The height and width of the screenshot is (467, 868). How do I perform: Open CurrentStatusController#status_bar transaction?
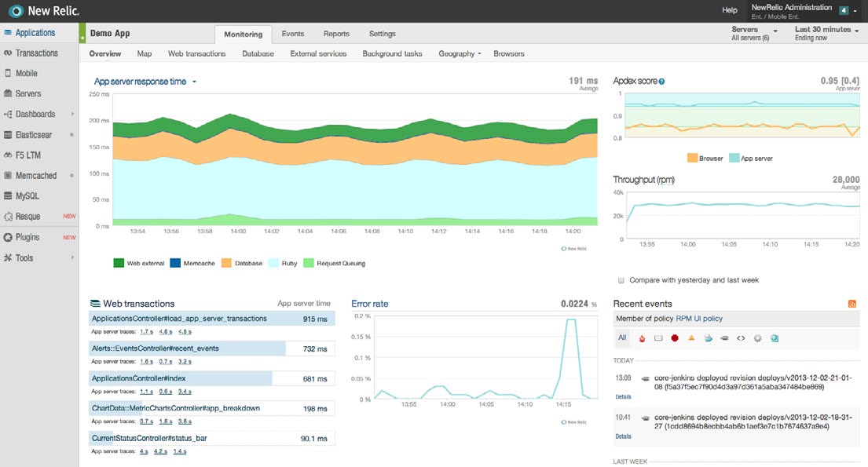[149, 438]
